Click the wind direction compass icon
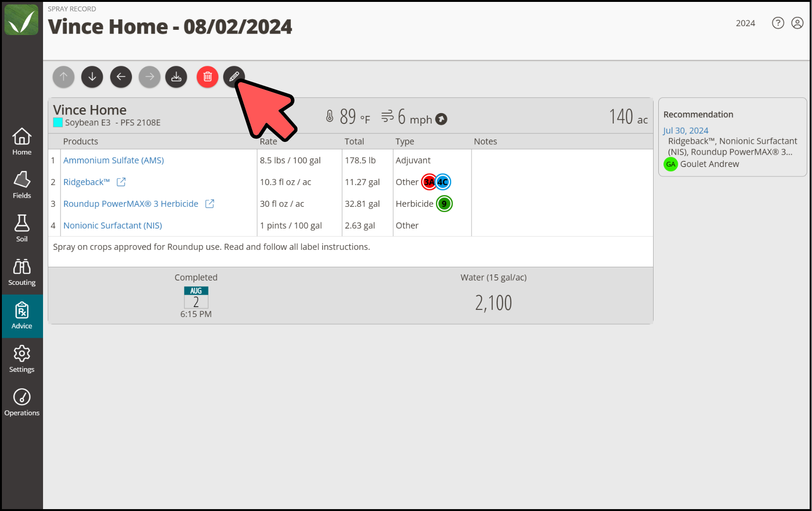The image size is (812, 511). pos(441,119)
